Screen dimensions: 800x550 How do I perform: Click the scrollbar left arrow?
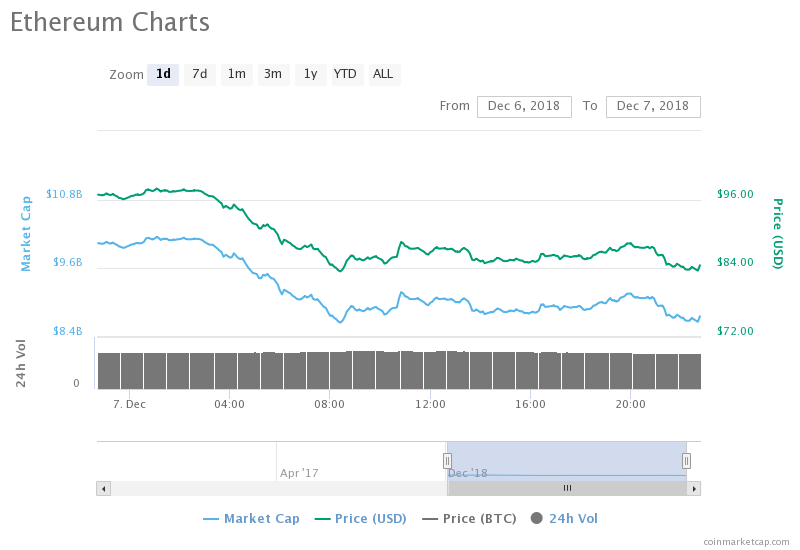click(103, 488)
